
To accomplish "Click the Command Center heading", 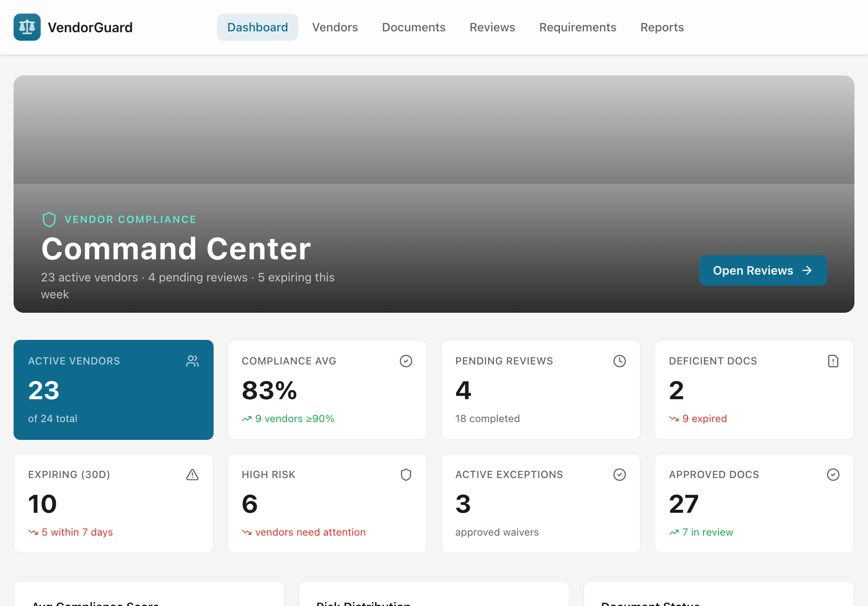I will coord(176,249).
